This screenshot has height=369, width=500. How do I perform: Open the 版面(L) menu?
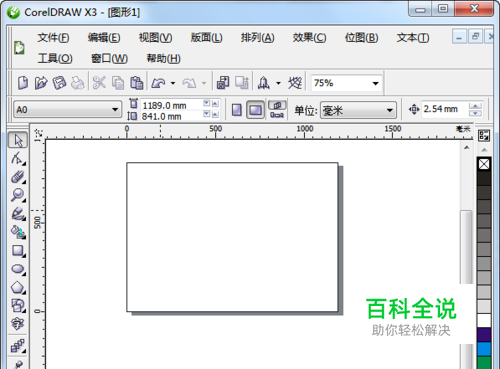[x=206, y=37]
